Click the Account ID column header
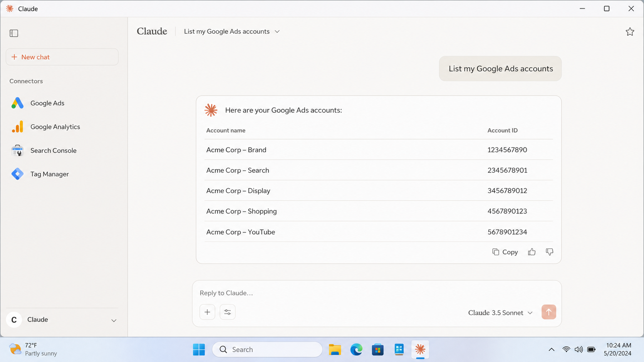The image size is (644, 362). (503, 130)
